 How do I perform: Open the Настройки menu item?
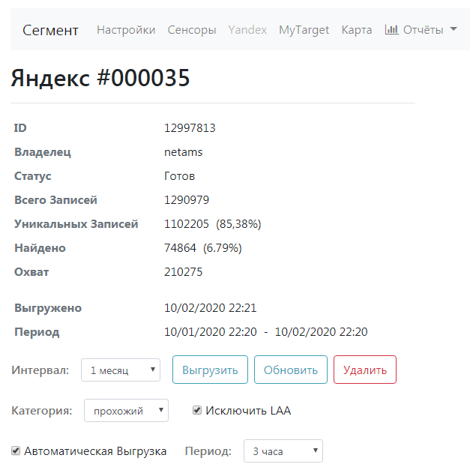tap(126, 30)
